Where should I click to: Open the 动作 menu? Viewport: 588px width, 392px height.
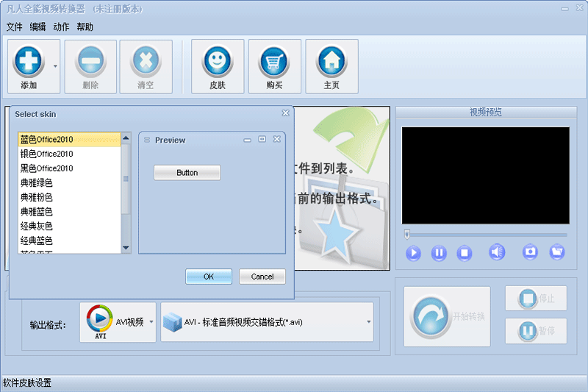pos(61,27)
